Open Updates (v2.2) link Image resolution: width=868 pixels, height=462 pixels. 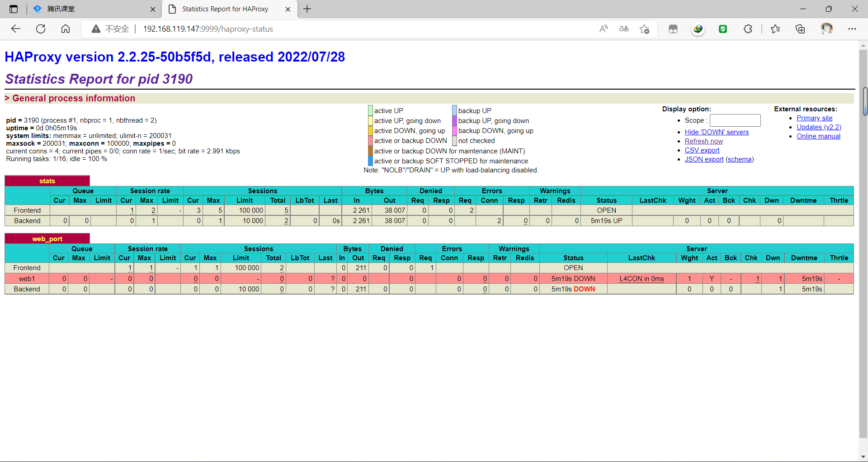click(x=819, y=127)
